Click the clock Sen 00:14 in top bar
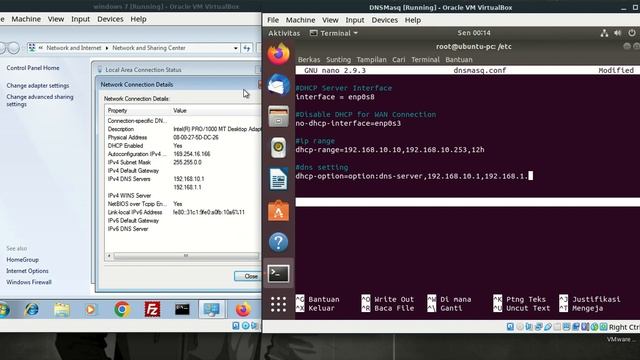The height and width of the screenshot is (360, 640). point(474,33)
